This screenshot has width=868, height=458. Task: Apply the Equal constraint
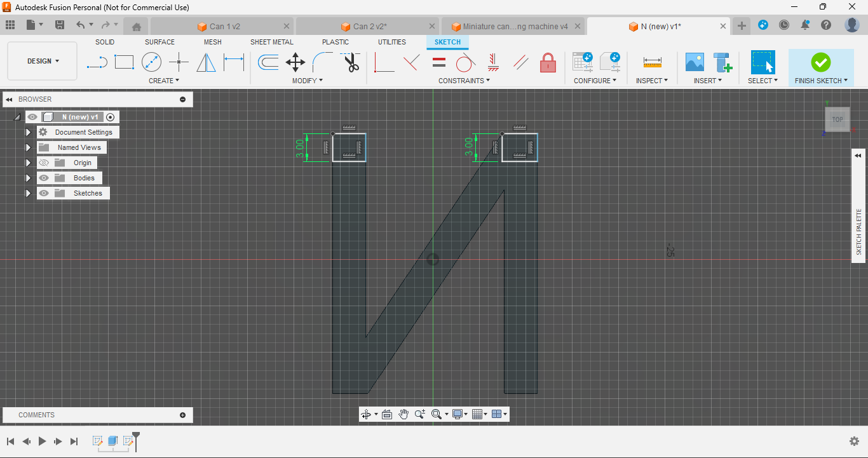pyautogui.click(x=438, y=62)
